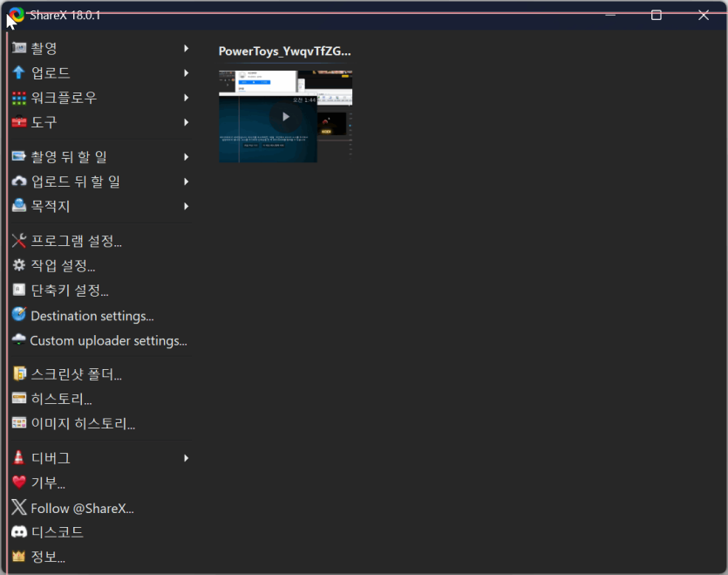Viewport: 728px width, 575px height.
Task: Click the cloud icon beside 업로드 뒤 할 일
Action: pos(19,181)
